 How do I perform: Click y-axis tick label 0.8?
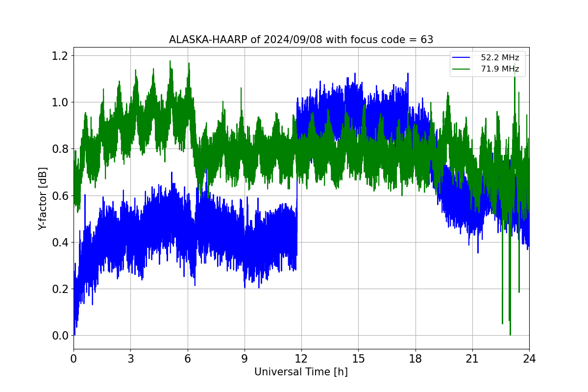click(59, 149)
